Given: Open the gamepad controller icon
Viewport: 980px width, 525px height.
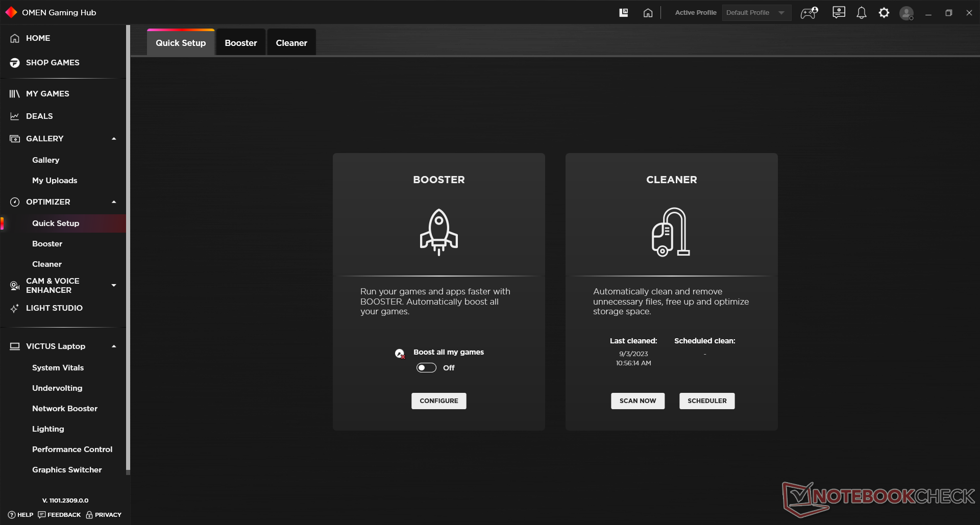Looking at the screenshot, I should coord(810,13).
